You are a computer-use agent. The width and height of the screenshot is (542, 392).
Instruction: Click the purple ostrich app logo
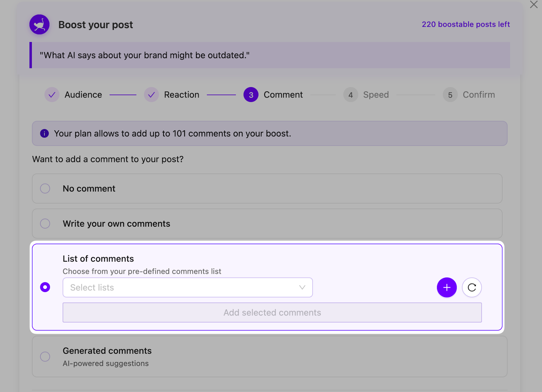click(x=39, y=24)
